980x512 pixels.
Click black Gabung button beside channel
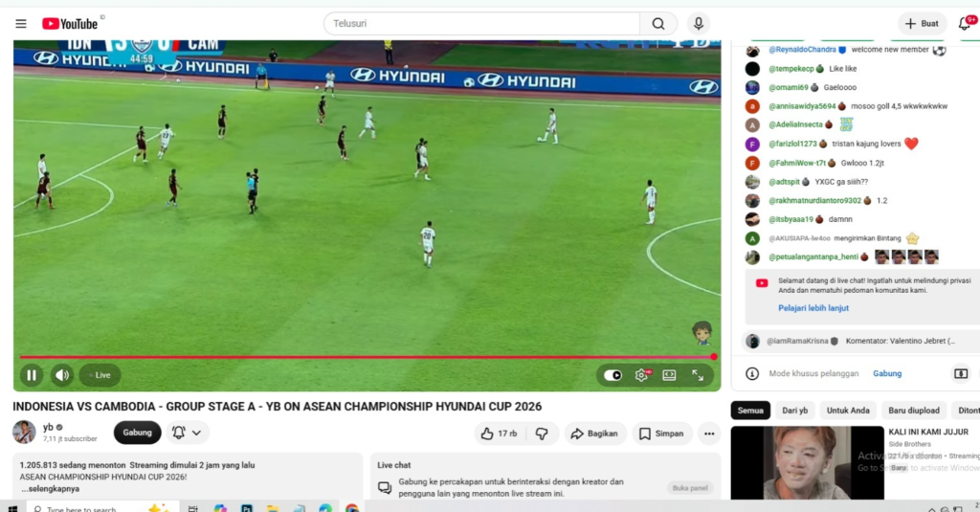click(137, 433)
